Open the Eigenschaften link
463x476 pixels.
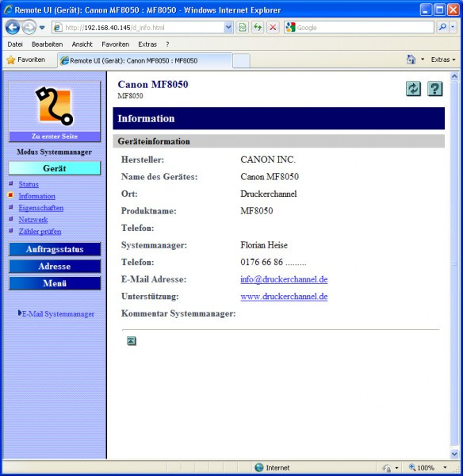pos(41,208)
